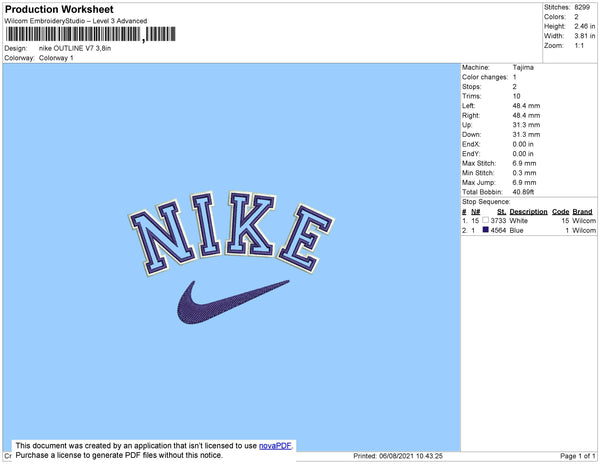Click the Nike swoosh embroidery graphic

click(232, 302)
